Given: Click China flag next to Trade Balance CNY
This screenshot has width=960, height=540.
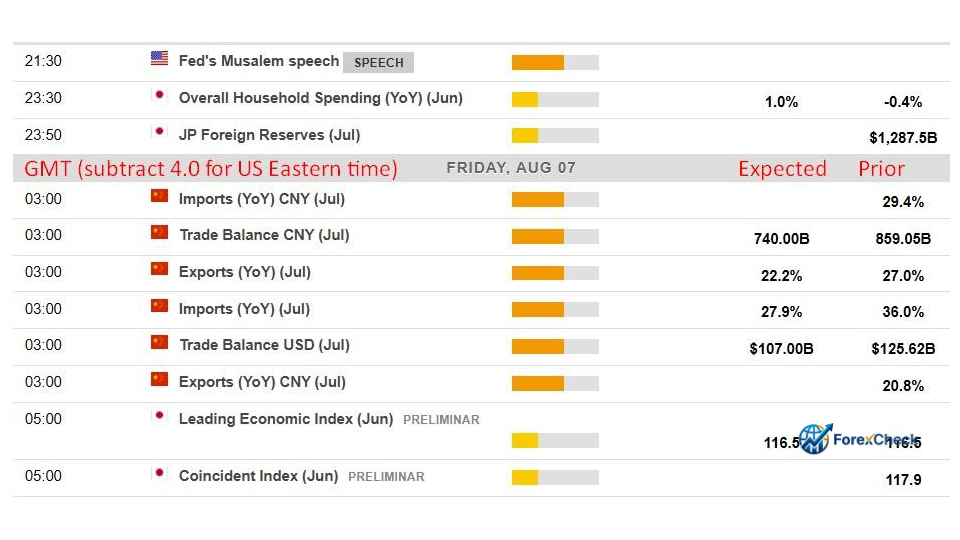Looking at the screenshot, I should [x=159, y=232].
